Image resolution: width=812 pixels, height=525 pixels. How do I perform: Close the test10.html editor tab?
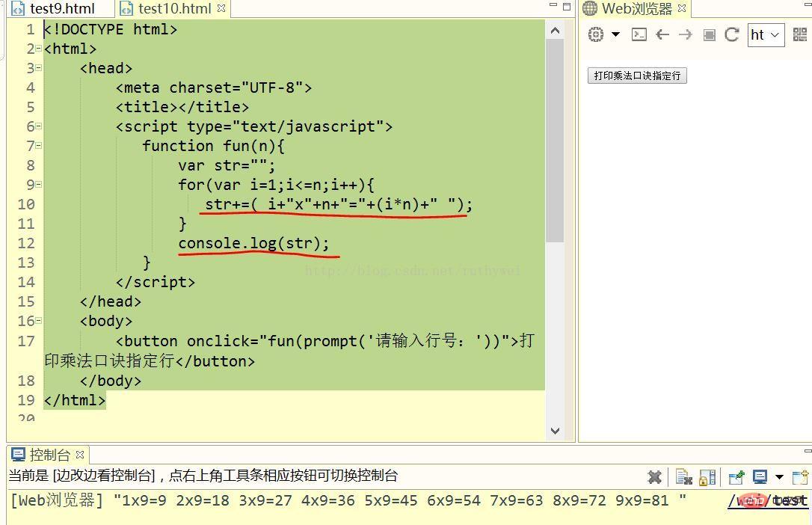click(x=221, y=9)
